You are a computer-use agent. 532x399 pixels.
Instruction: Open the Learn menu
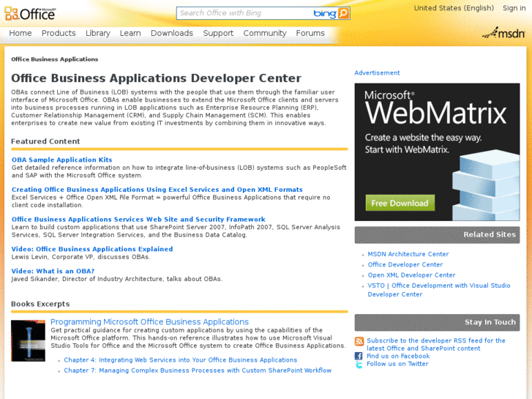point(130,33)
